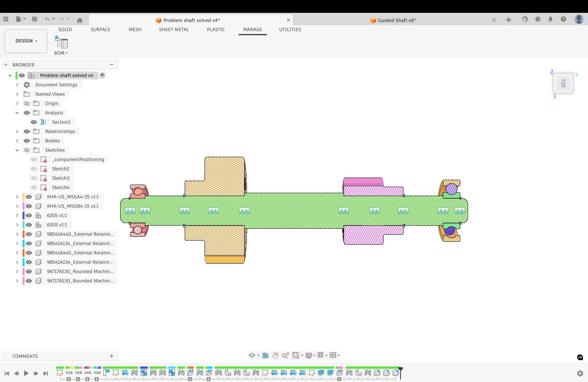588x382 pixels.
Task: Open the Notifications bell
Action: click(550, 19)
